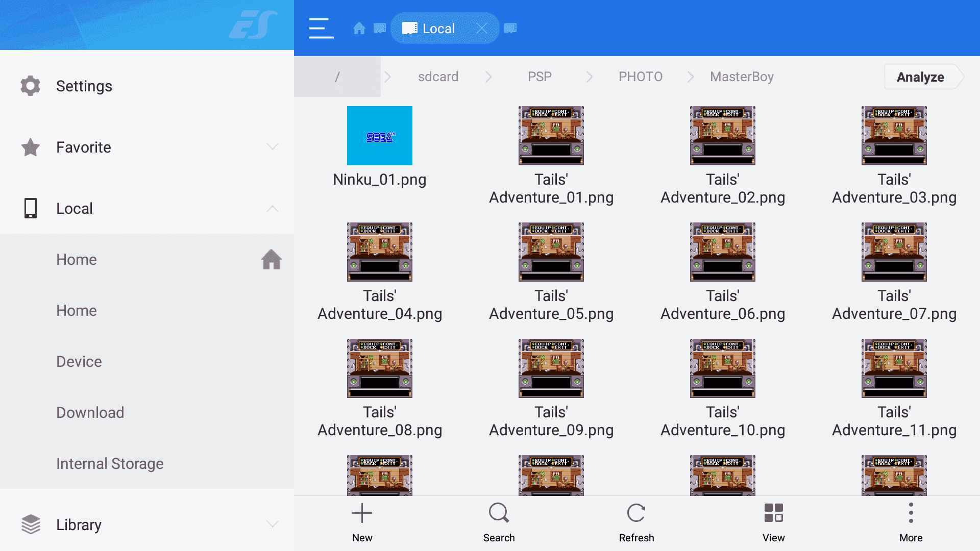The image size is (980, 551).
Task: Open the hamburger menu icon
Action: [x=321, y=28]
